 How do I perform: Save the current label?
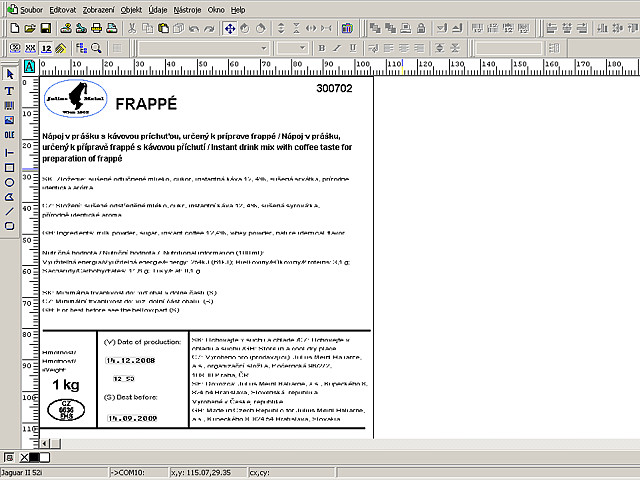click(x=46, y=28)
